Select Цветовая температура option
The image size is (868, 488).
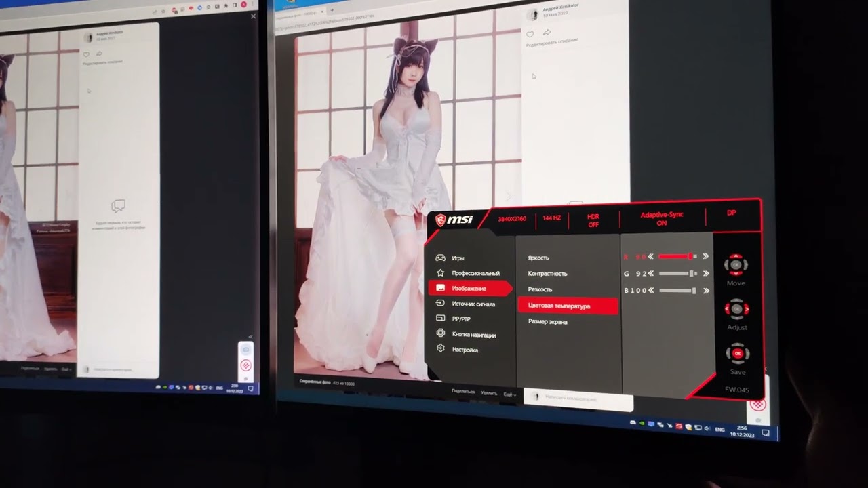point(568,306)
